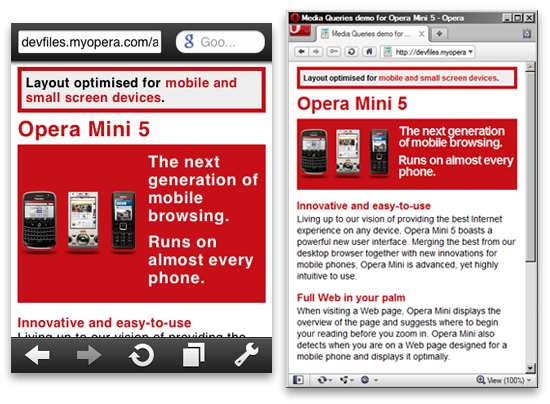Tap the Opera Mini reload icon
Viewport: 550px width, 404px height.
[x=141, y=355]
